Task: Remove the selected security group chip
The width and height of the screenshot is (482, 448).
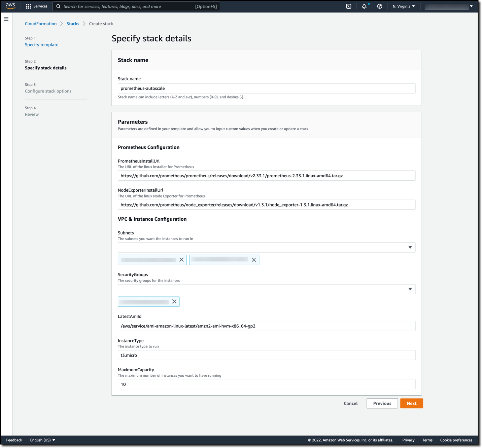Action: (174, 301)
